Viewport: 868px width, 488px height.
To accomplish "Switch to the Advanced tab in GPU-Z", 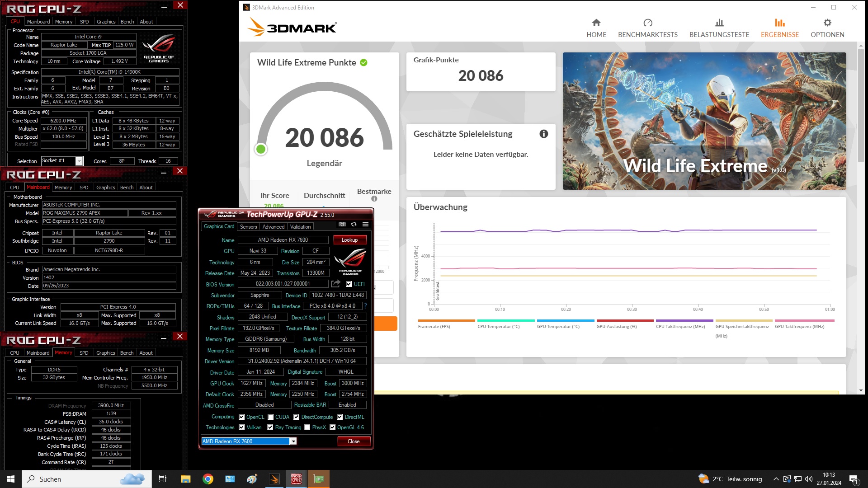I will tap(274, 227).
